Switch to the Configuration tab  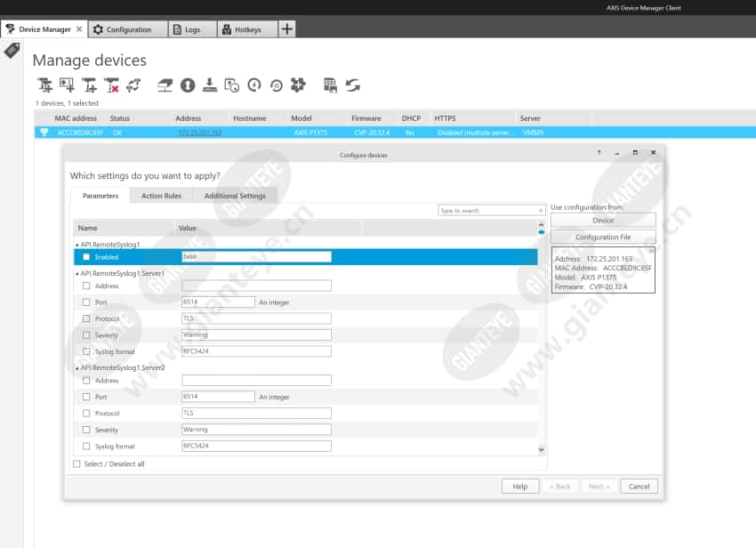128,29
